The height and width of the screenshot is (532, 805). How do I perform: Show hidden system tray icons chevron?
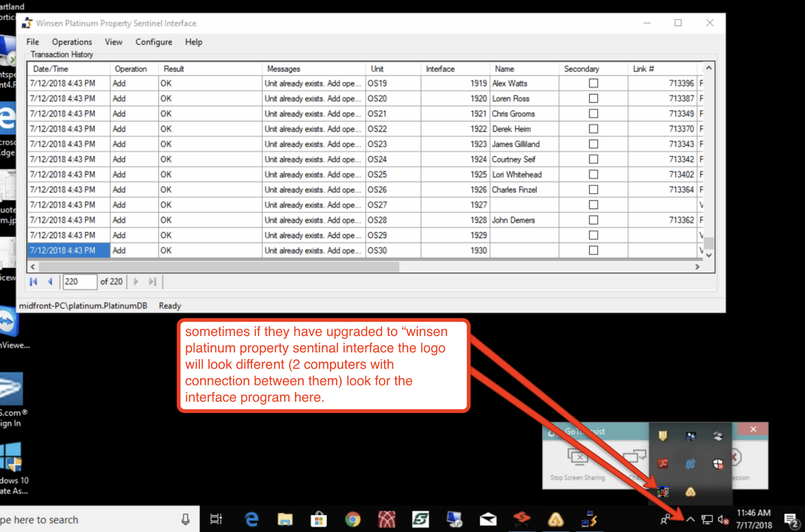(x=690, y=519)
